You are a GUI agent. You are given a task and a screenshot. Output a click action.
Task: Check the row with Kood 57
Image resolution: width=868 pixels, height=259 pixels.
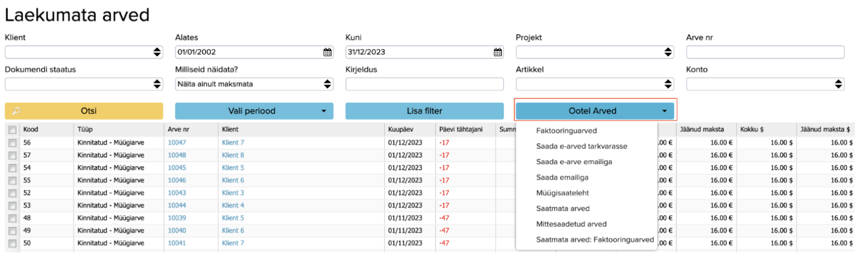tap(12, 155)
